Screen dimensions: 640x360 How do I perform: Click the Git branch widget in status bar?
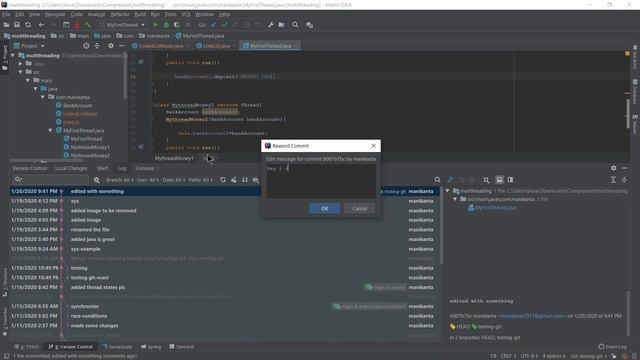pyautogui.click(x=589, y=356)
